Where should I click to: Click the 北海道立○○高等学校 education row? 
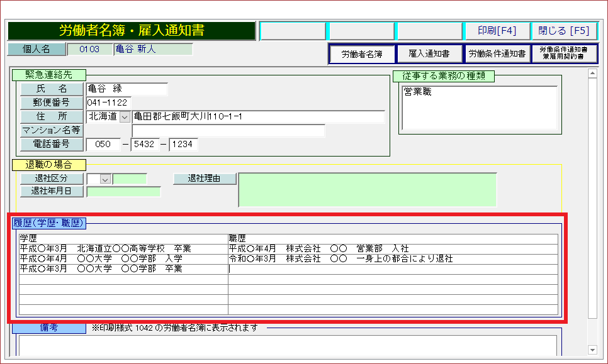123,249
